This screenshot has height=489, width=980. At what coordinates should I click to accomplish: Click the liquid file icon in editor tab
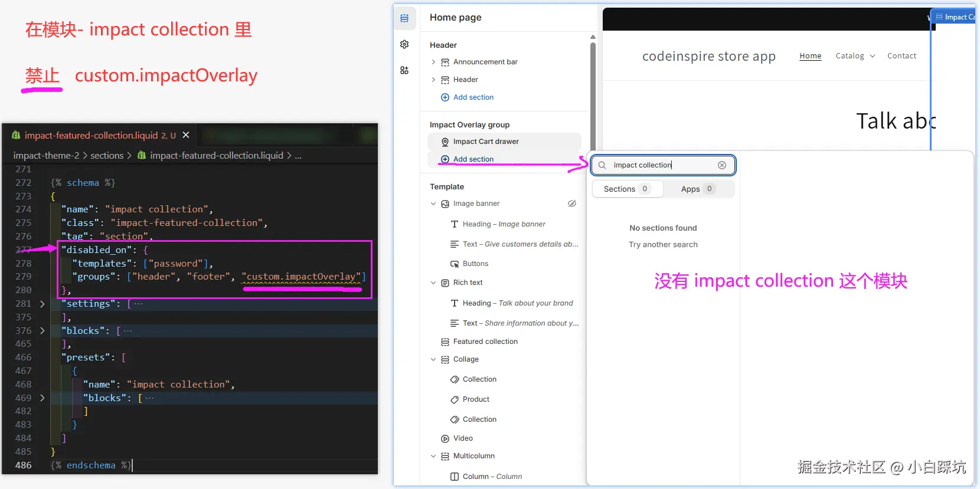16,135
